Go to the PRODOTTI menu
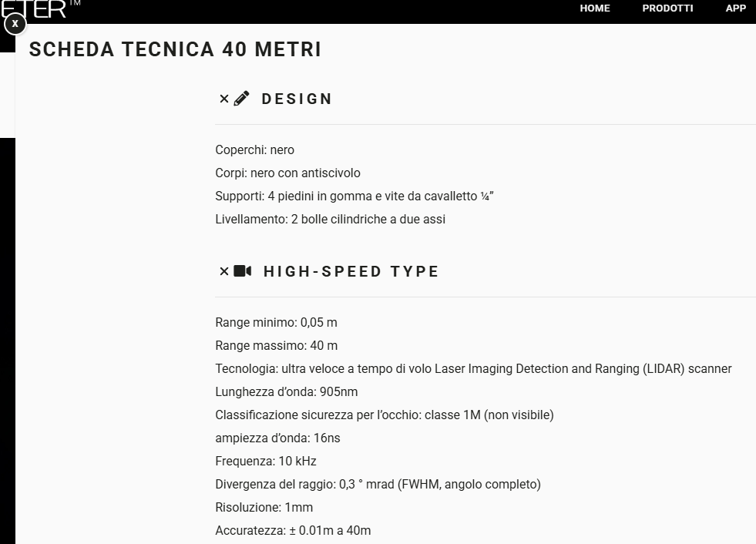 point(667,8)
